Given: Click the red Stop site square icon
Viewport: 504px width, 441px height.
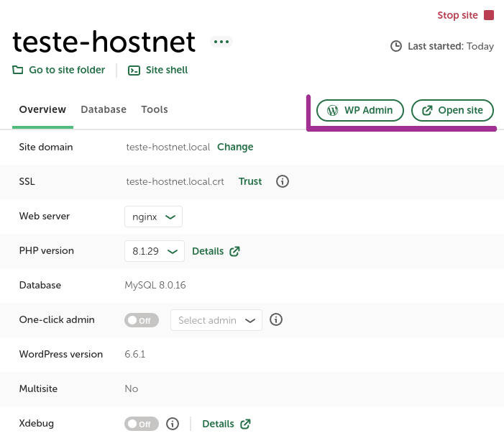Looking at the screenshot, I should [x=489, y=15].
